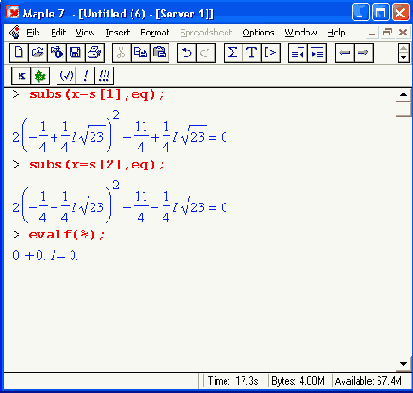Save the worksheet with the floppy disk icon
The height and width of the screenshot is (393, 413).
[76, 53]
